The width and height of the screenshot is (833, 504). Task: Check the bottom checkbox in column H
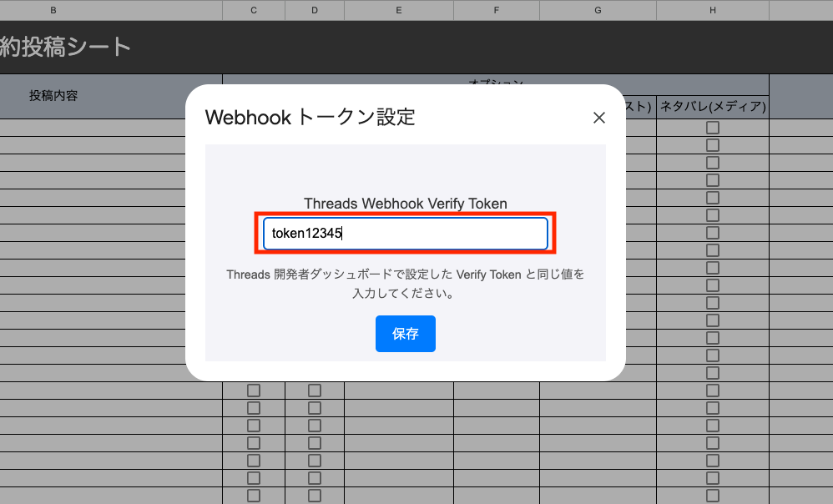click(712, 495)
